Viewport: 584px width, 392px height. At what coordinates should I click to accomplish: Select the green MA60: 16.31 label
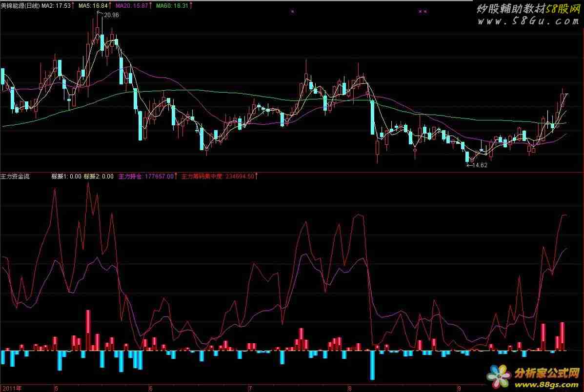point(172,5)
